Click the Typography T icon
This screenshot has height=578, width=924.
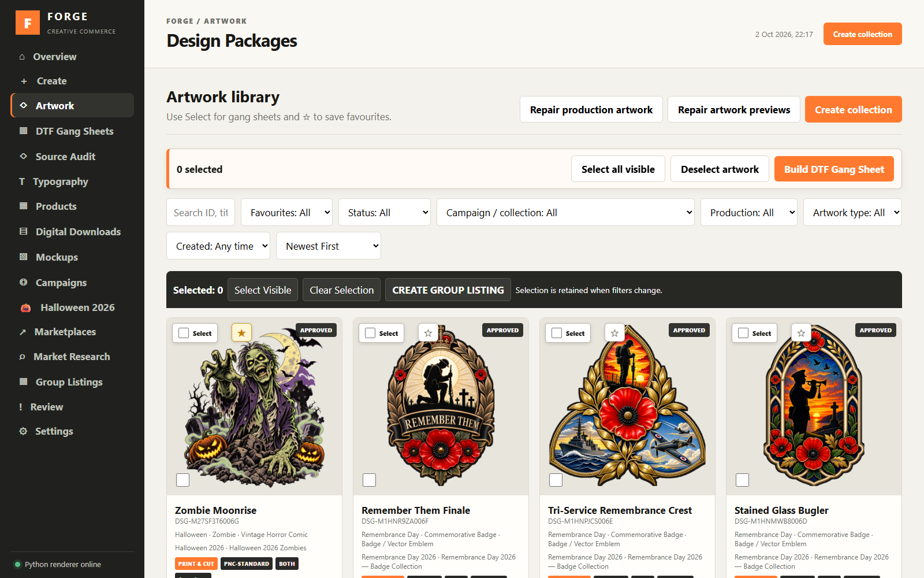(x=22, y=181)
